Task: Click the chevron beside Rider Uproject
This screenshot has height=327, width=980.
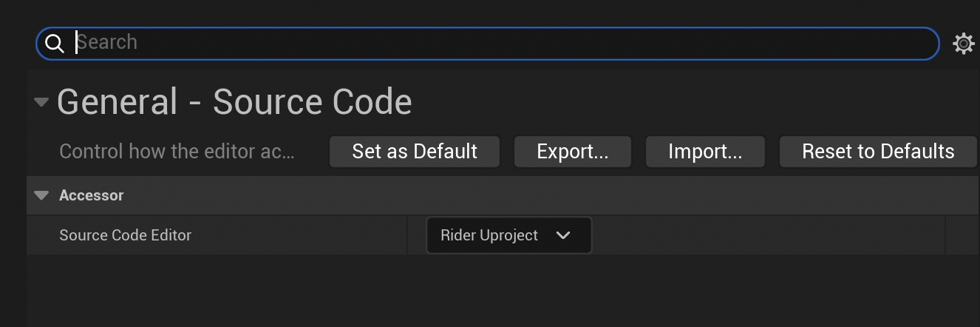Action: click(x=563, y=235)
